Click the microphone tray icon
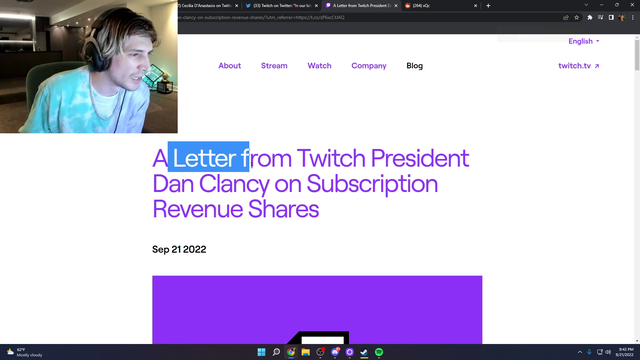Viewport: 640px width, 360px height. pyautogui.click(x=589, y=352)
